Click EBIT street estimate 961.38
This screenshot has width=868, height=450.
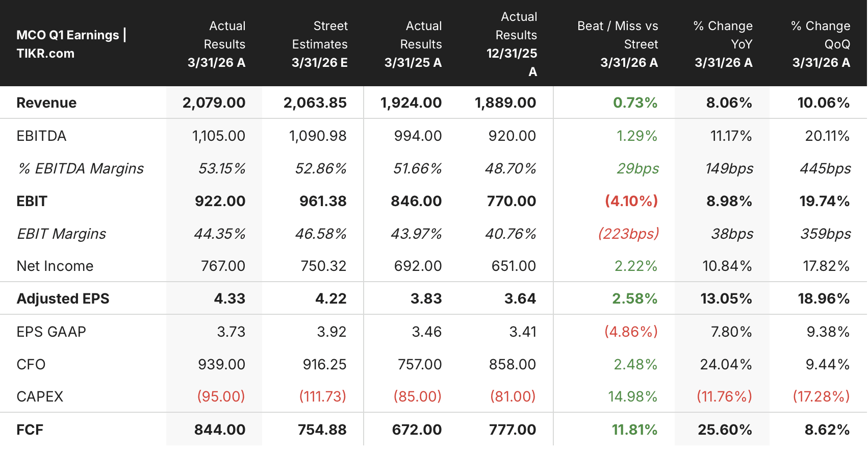[323, 201]
